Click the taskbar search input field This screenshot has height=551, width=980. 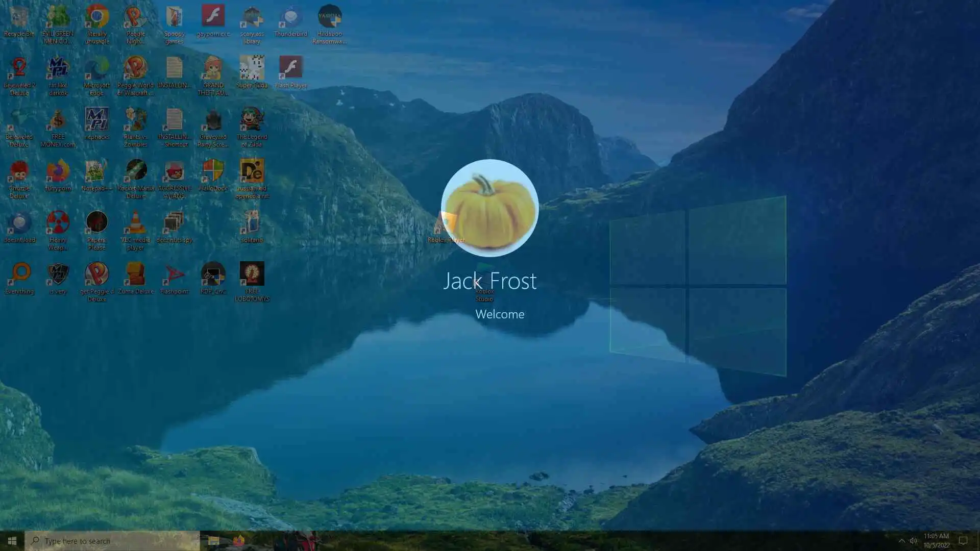[112, 541]
